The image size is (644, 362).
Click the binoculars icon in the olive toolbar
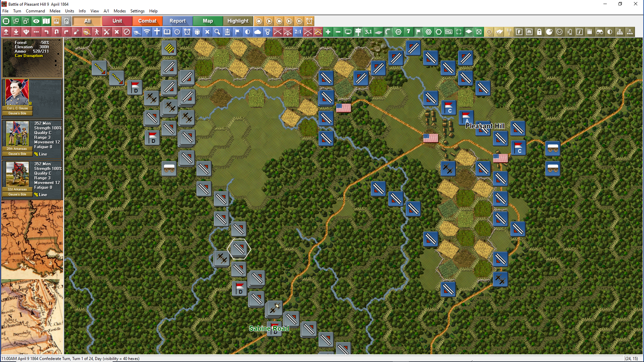(x=600, y=32)
